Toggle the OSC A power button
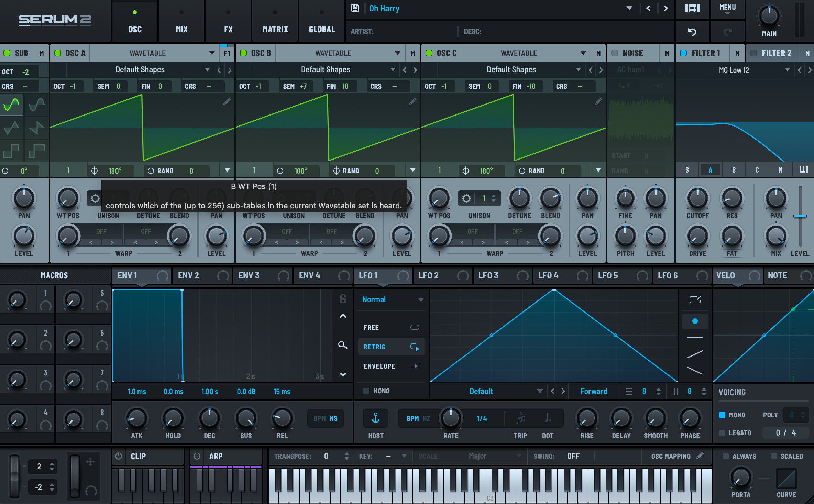This screenshot has height=504, width=814. 58,53
